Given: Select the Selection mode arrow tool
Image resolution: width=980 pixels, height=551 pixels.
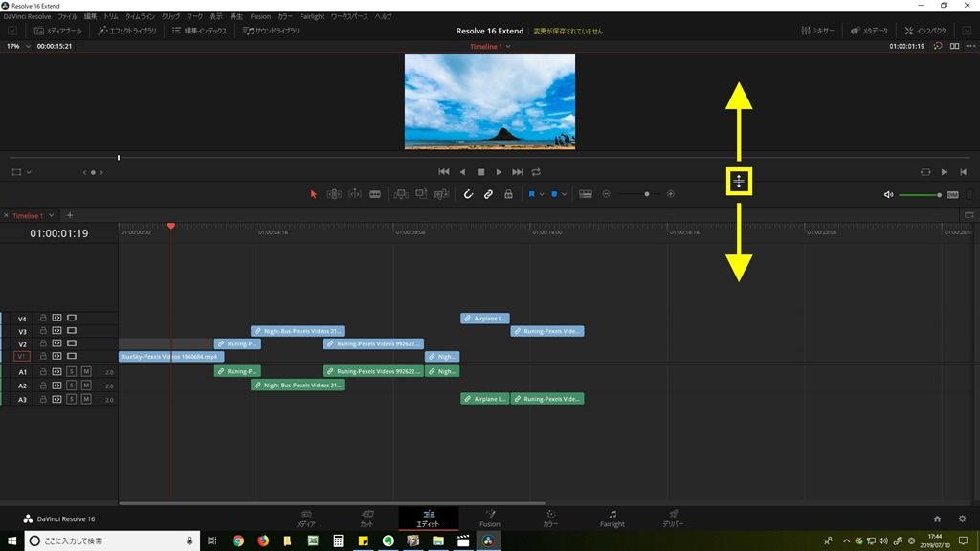Looking at the screenshot, I should click(x=314, y=194).
